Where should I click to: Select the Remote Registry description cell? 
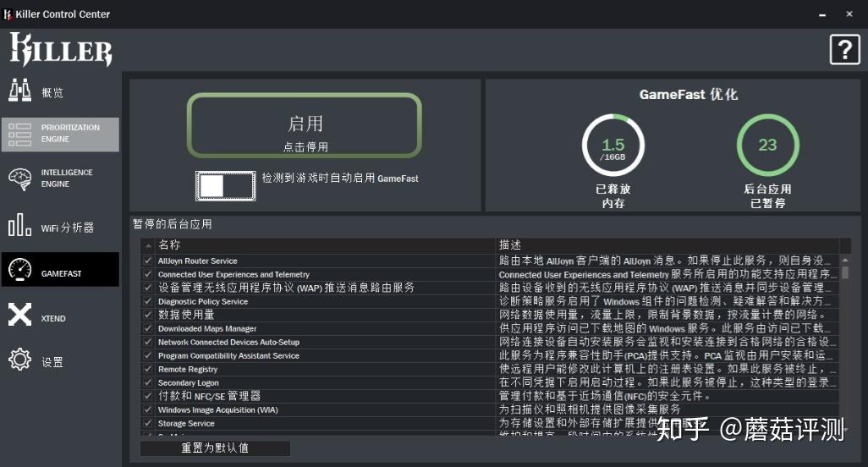pos(667,369)
